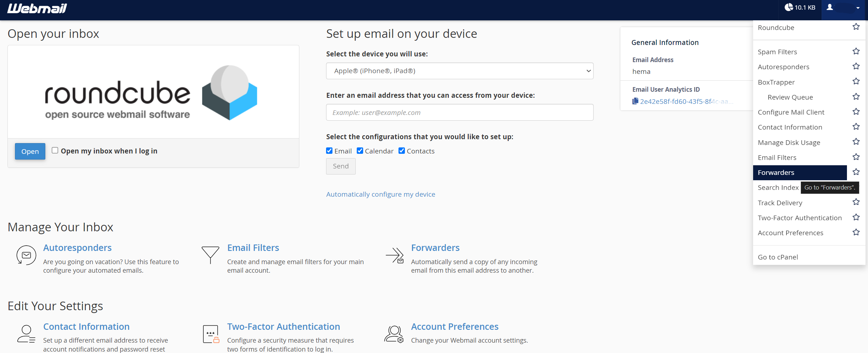
Task: Focus the email address input field
Action: tap(460, 112)
